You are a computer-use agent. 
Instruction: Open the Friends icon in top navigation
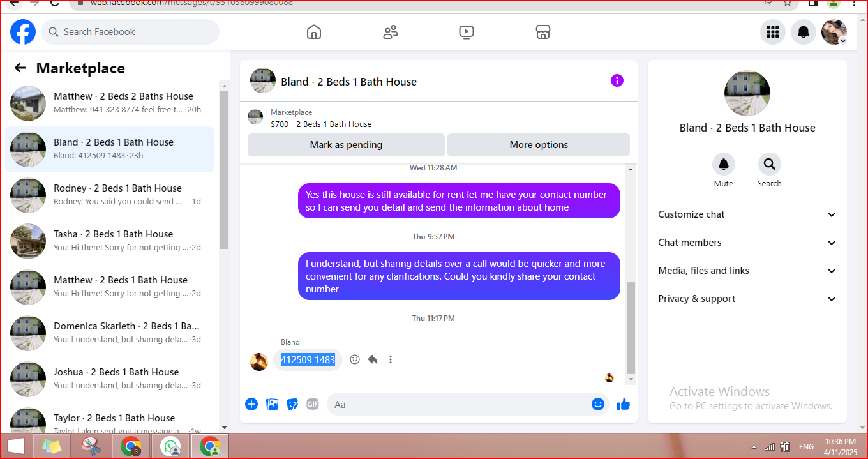point(391,32)
